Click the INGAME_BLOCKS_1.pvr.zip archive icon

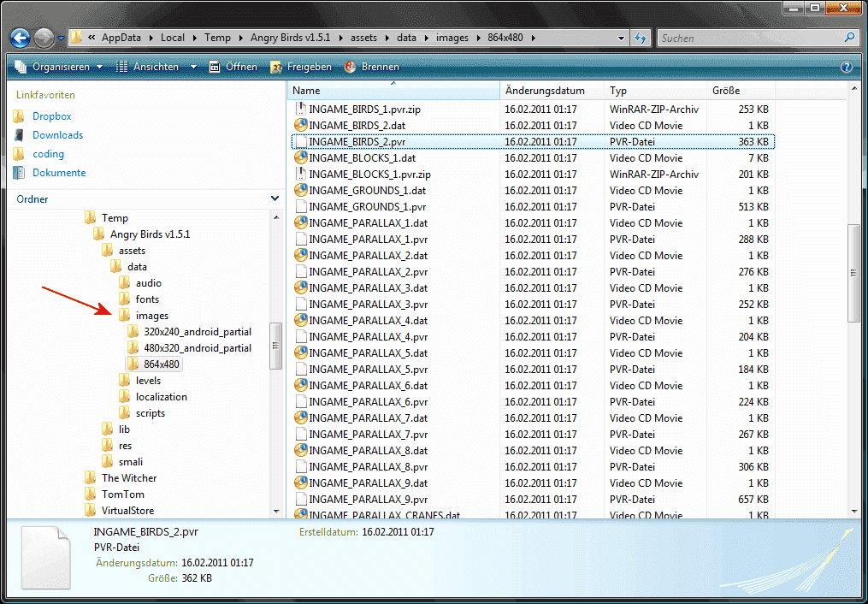pos(300,174)
